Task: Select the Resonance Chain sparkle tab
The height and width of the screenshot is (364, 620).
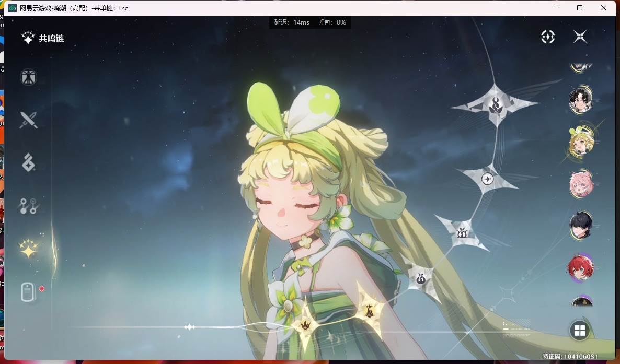Action: (28, 248)
